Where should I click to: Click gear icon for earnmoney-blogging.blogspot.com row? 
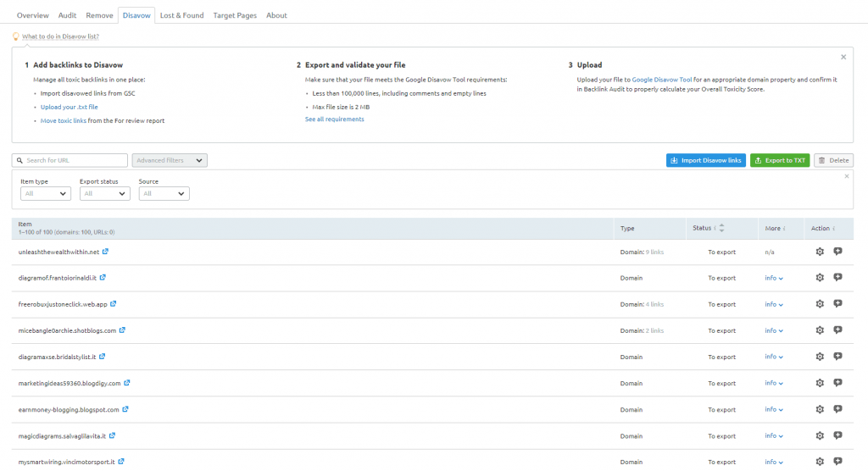(x=820, y=409)
